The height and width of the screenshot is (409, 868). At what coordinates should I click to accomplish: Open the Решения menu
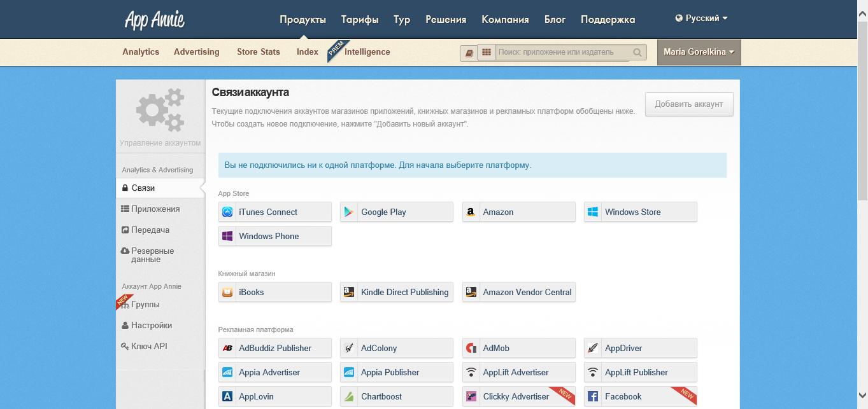coord(446,20)
